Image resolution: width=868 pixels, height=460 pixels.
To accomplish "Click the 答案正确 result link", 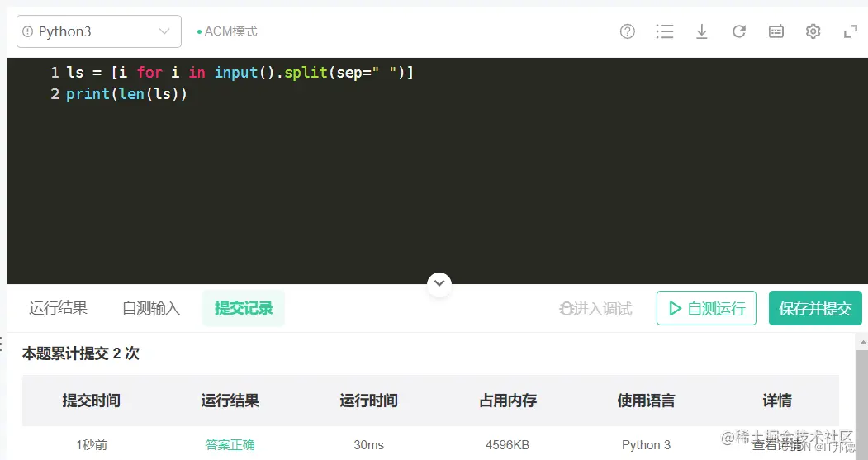I will point(230,444).
